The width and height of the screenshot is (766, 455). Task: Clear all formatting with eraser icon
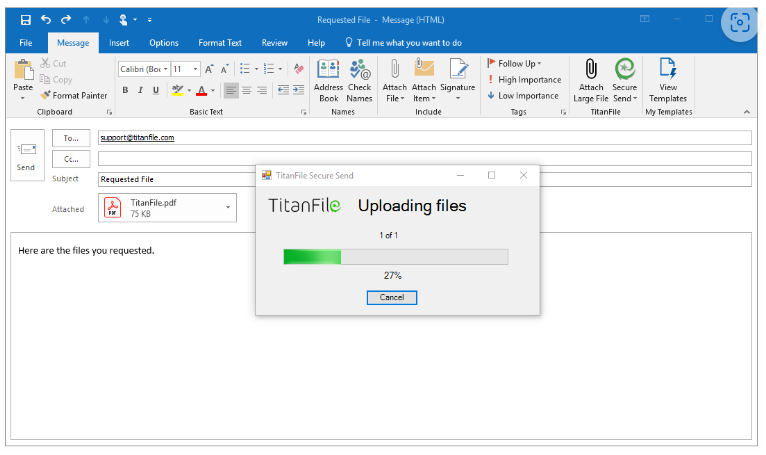298,69
